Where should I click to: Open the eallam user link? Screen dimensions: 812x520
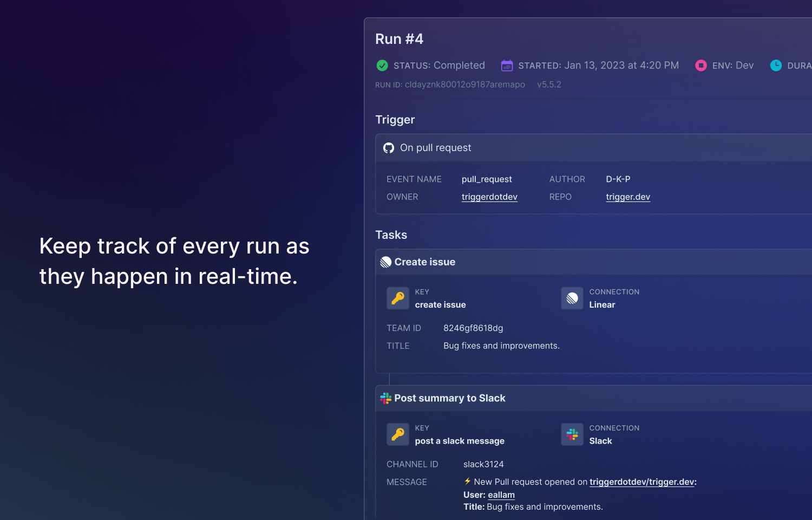[501, 495]
